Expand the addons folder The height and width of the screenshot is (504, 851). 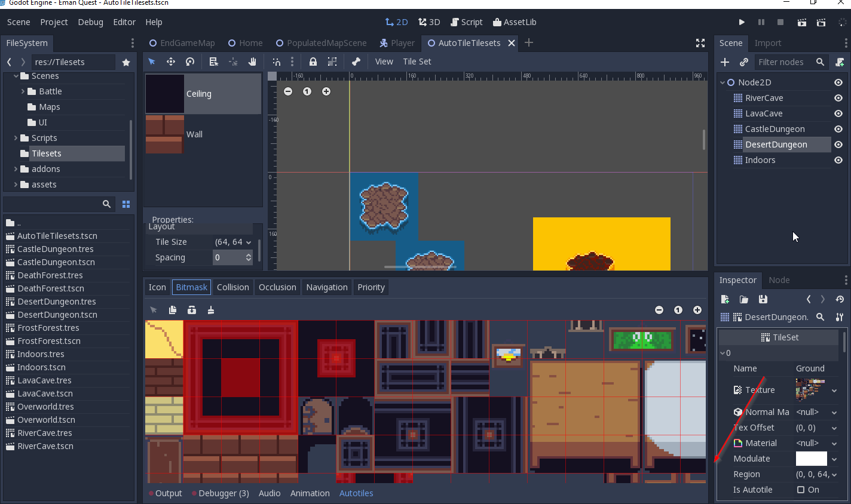pos(16,169)
